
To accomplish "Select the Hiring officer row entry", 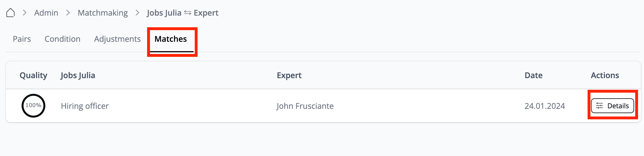I will click(x=85, y=106).
